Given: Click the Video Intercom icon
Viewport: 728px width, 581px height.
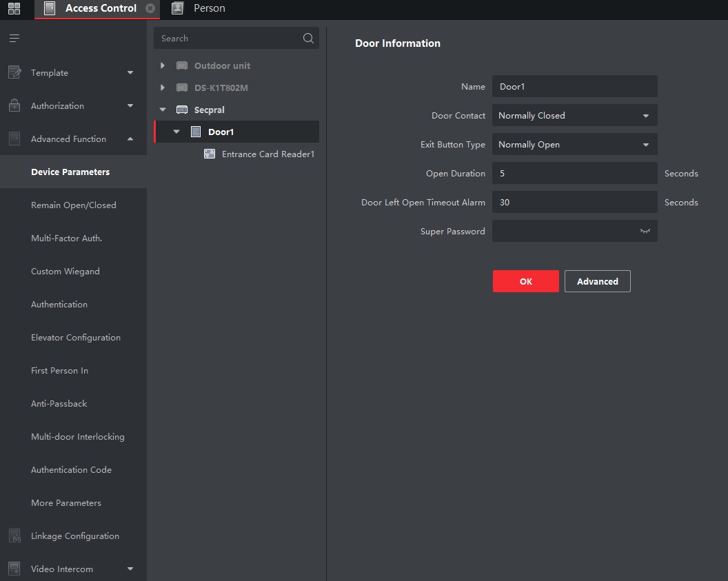Looking at the screenshot, I should pos(14,569).
